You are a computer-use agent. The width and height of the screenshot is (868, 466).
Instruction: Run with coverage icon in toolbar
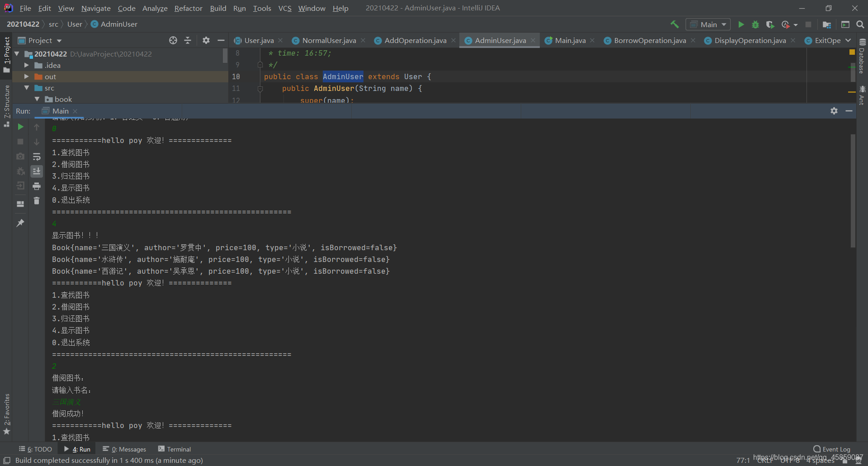(x=770, y=24)
